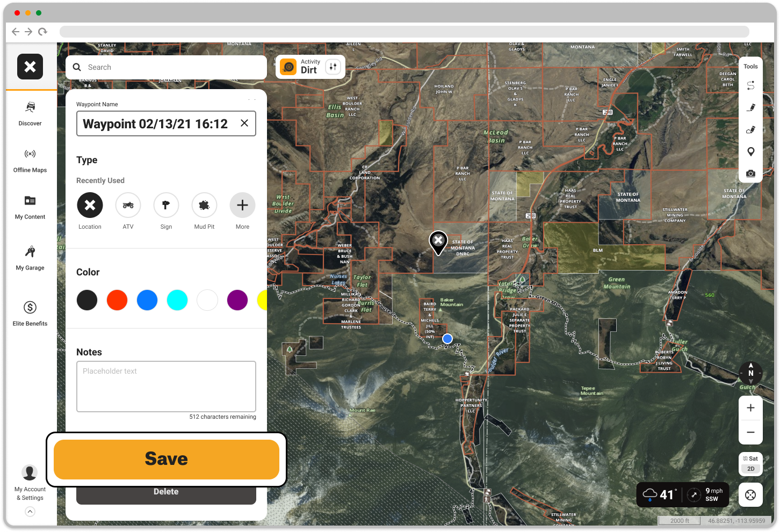Image resolution: width=780 pixels, height=532 pixels.
Task: Reload the page
Action: (42, 32)
